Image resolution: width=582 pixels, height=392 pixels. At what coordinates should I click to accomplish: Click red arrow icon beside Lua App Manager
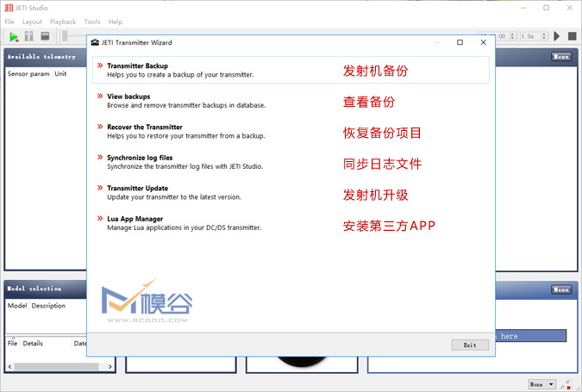[100, 219]
